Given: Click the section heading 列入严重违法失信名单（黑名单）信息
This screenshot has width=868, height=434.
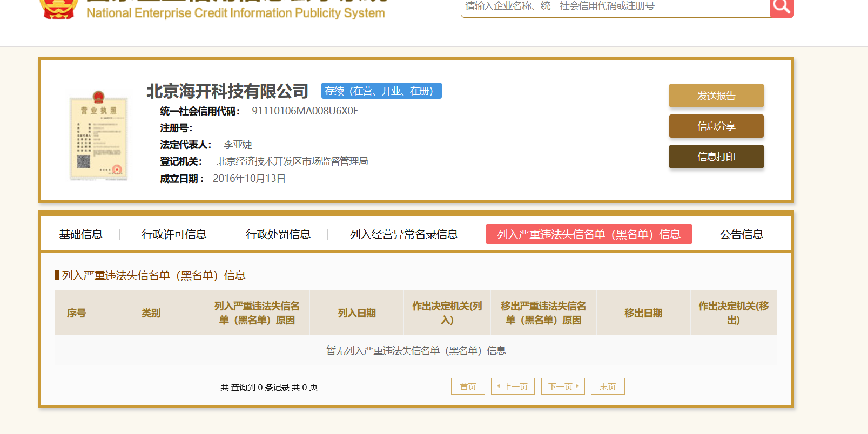Looking at the screenshot, I should [153, 275].
